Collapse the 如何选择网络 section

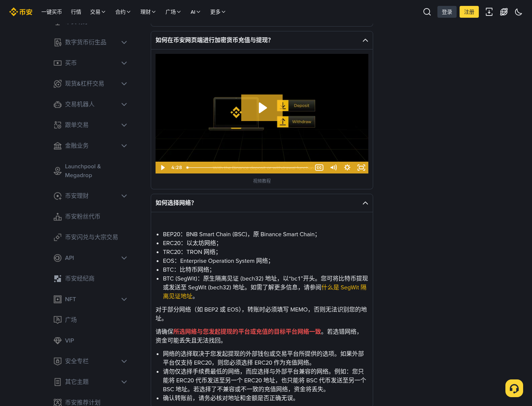click(365, 203)
